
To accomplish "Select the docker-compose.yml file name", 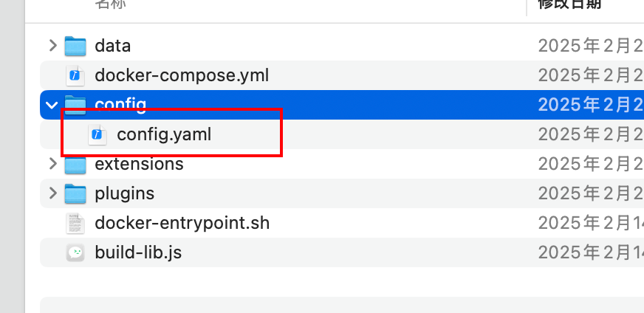I will pyautogui.click(x=182, y=75).
